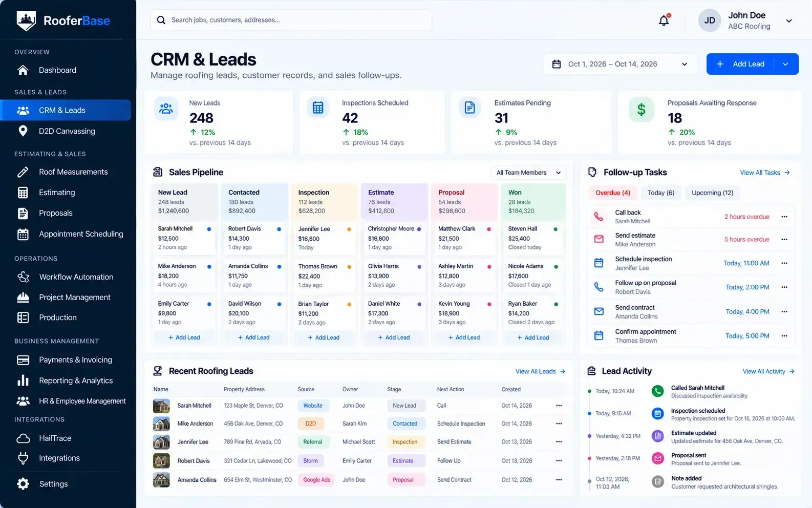Open row options for Amanda Collins lead

[x=559, y=480]
